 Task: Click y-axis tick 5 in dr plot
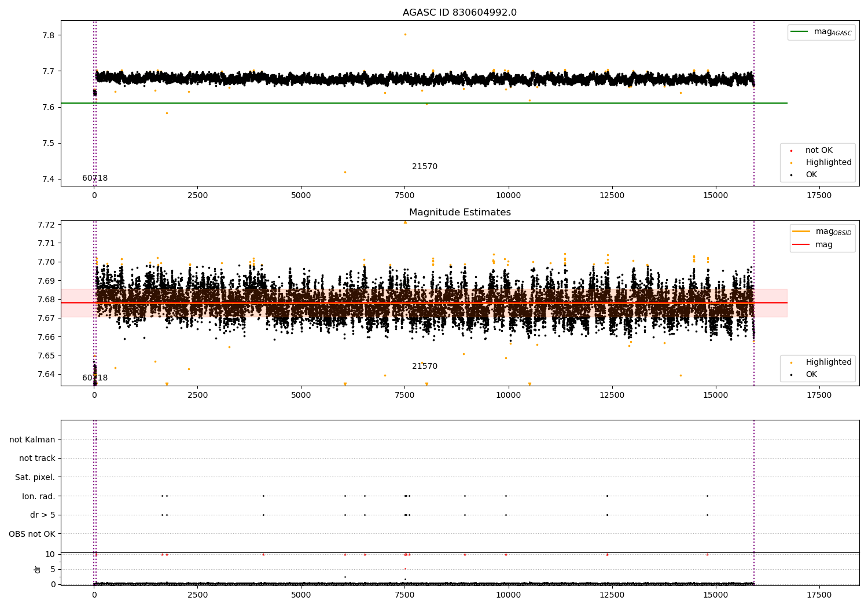click(x=53, y=569)
